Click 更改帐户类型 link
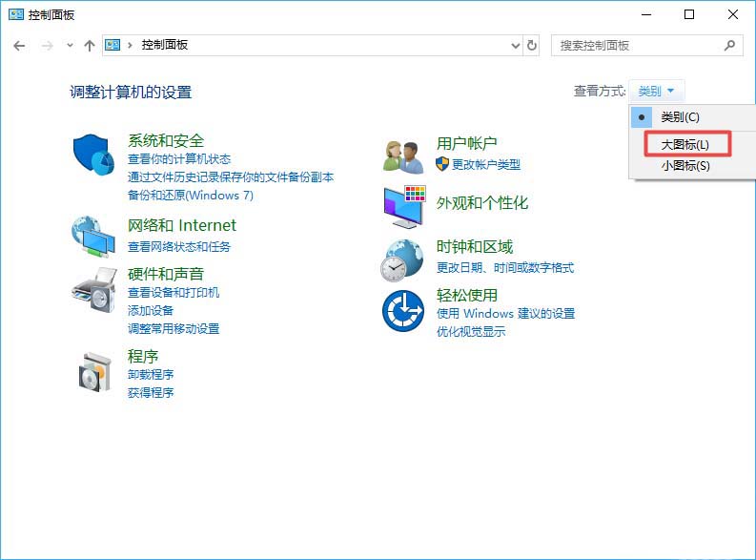The width and height of the screenshot is (756, 560). click(x=486, y=164)
